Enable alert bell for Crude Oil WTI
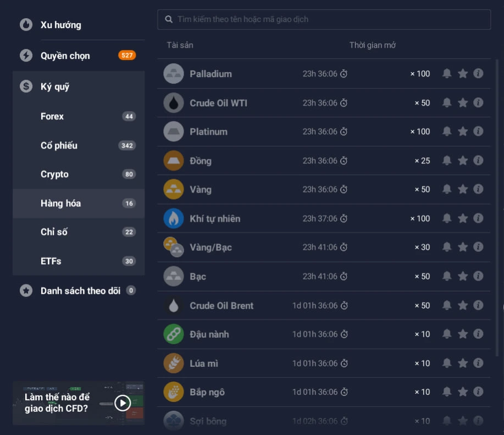 [446, 102]
